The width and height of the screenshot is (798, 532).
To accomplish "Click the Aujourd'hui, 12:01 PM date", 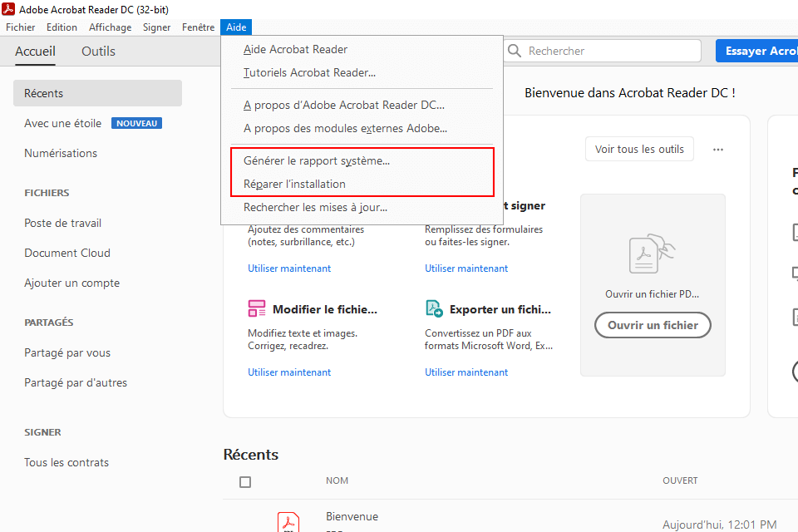I will pos(720,525).
